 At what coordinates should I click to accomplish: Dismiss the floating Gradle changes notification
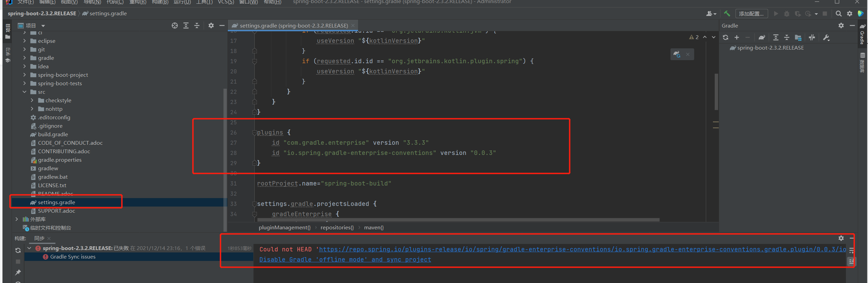click(688, 54)
